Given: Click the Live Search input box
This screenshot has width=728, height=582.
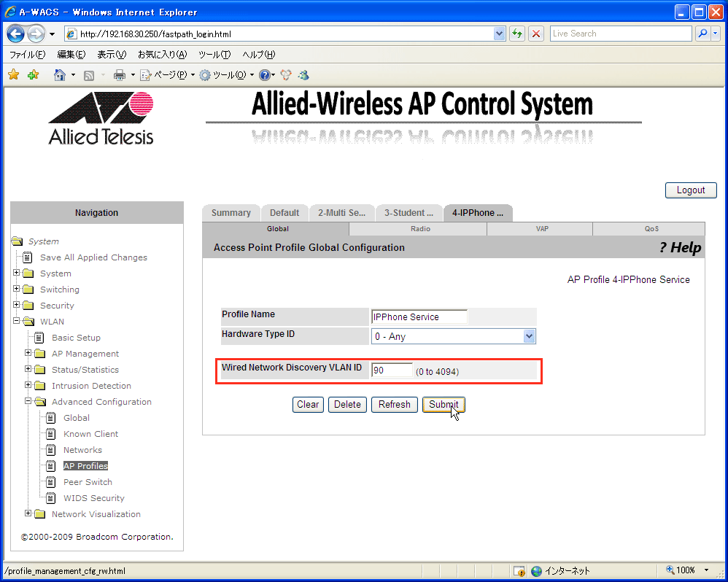Looking at the screenshot, I should point(621,34).
